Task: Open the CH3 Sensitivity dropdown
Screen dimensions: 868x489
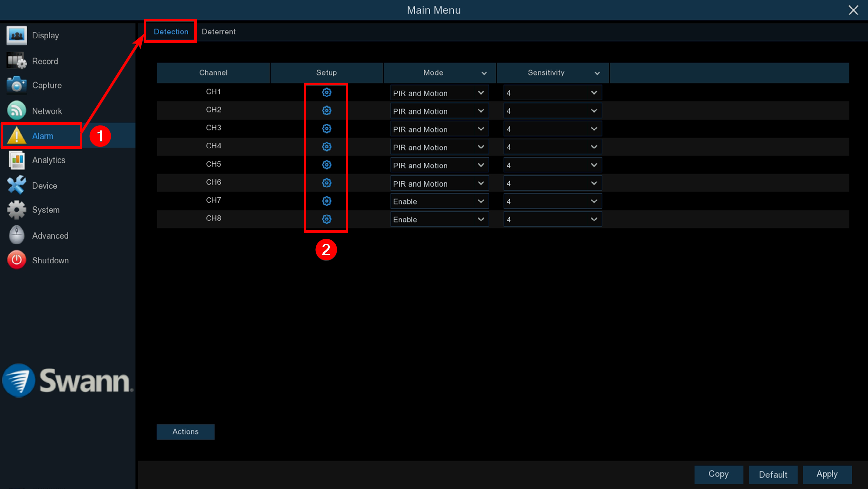Action: [552, 129]
